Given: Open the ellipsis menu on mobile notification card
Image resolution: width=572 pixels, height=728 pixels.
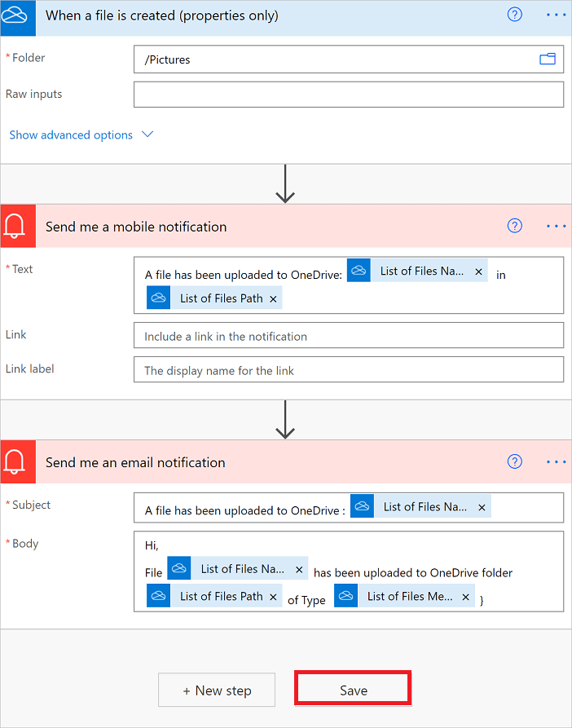Looking at the screenshot, I should point(556,226).
